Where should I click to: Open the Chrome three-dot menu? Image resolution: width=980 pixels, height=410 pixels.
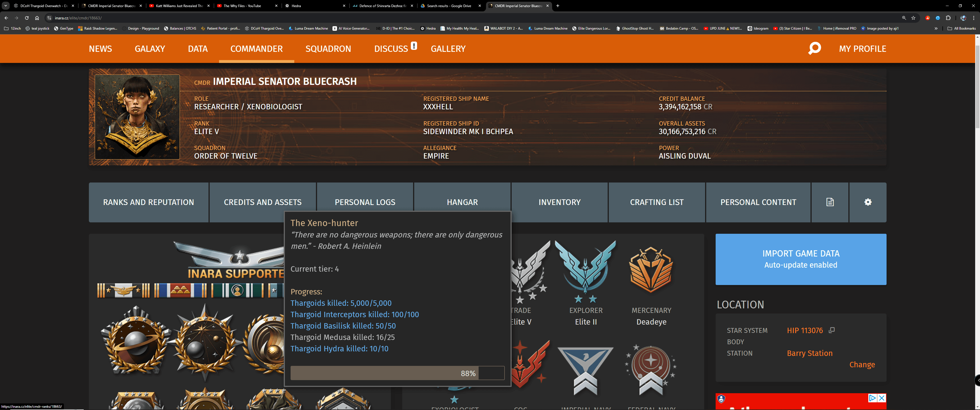click(x=973, y=18)
